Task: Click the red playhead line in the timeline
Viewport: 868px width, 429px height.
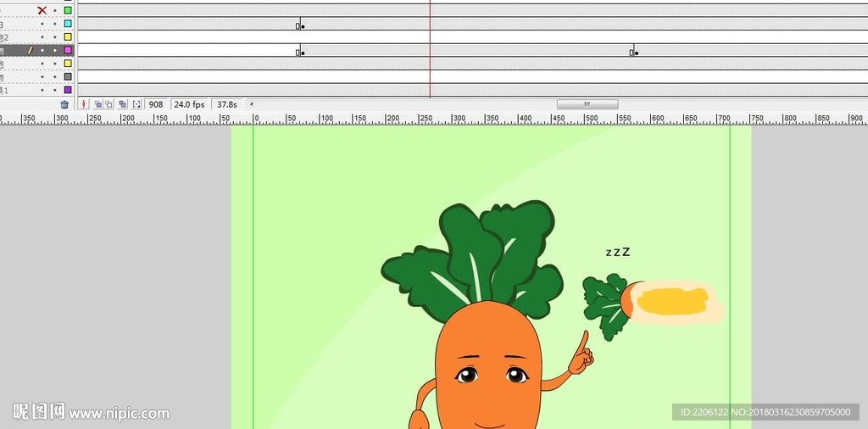Action: (430, 48)
